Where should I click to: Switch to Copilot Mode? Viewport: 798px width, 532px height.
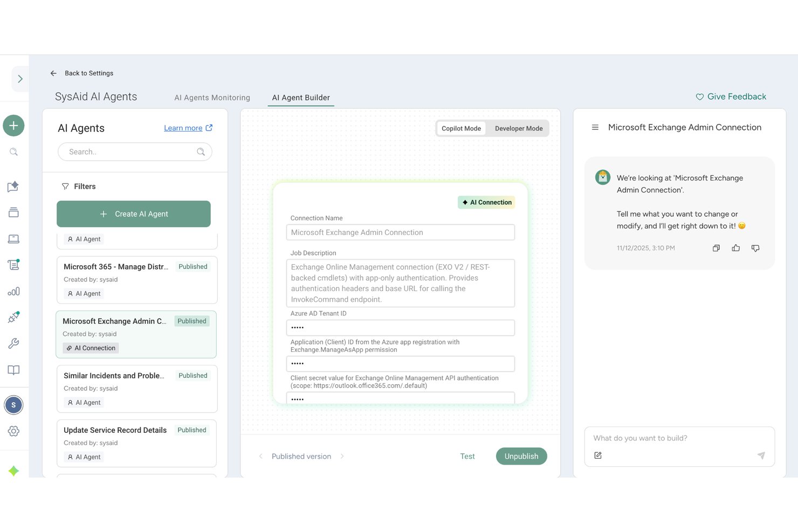[461, 128]
